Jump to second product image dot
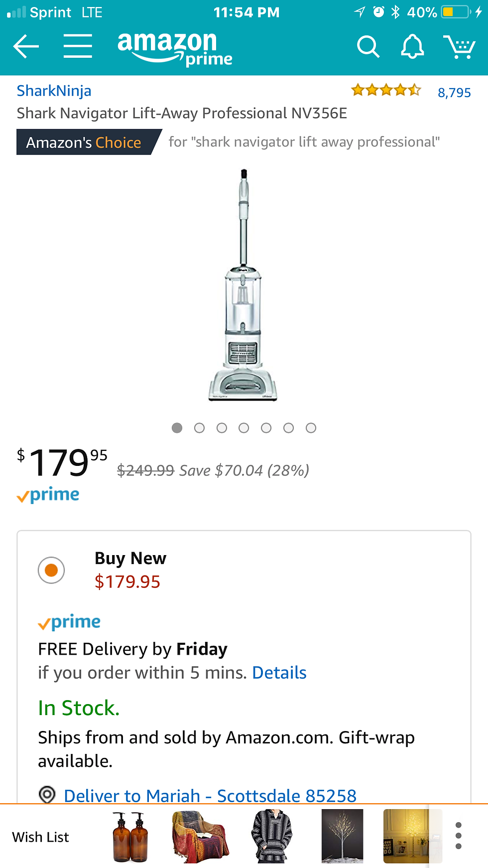This screenshot has height=868, width=488. (199, 428)
